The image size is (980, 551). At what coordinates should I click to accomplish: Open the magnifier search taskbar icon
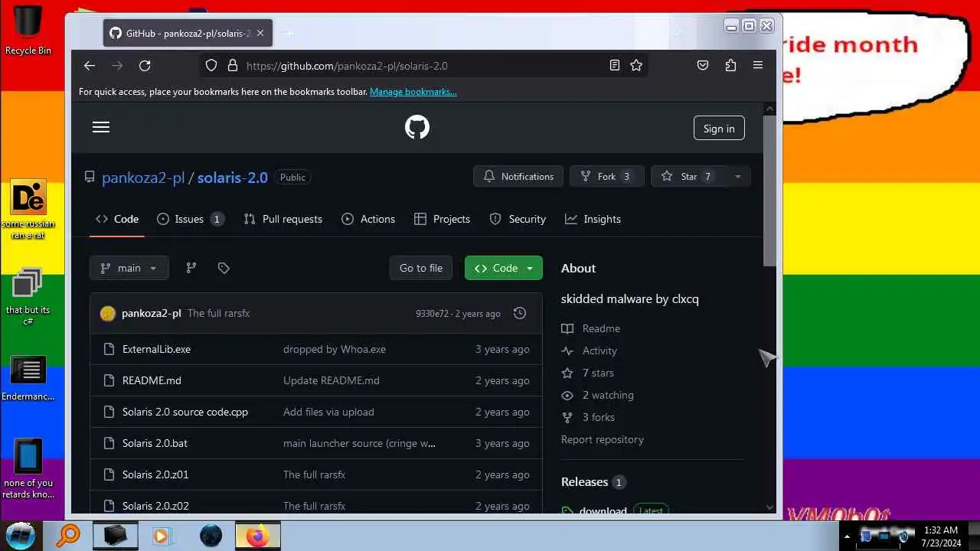coord(67,536)
